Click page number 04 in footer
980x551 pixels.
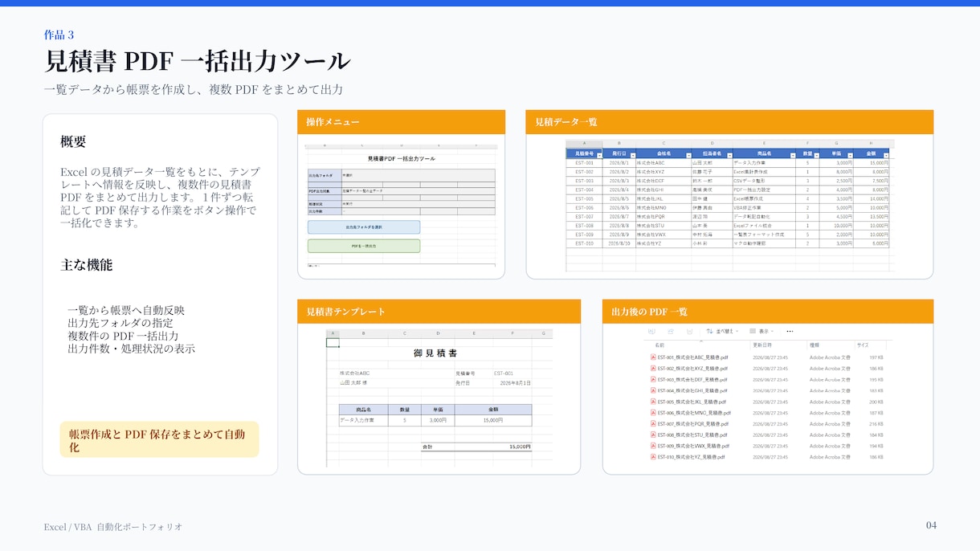pyautogui.click(x=931, y=526)
